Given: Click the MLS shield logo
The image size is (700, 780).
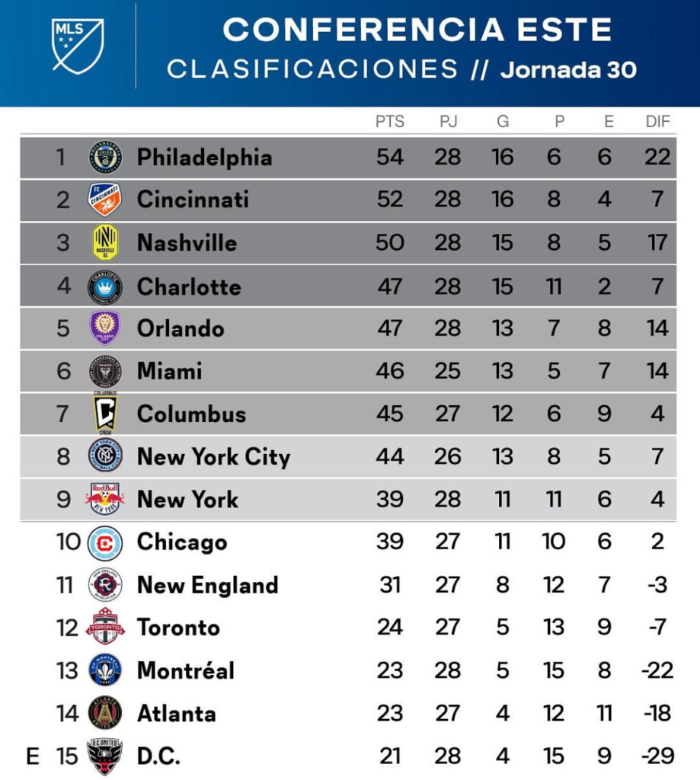Looking at the screenshot, I should point(78,46).
